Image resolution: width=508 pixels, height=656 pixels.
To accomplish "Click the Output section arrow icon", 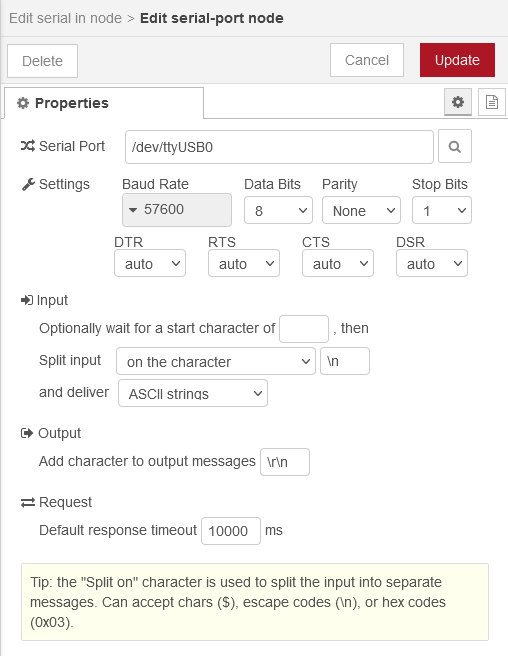I will 27,433.
